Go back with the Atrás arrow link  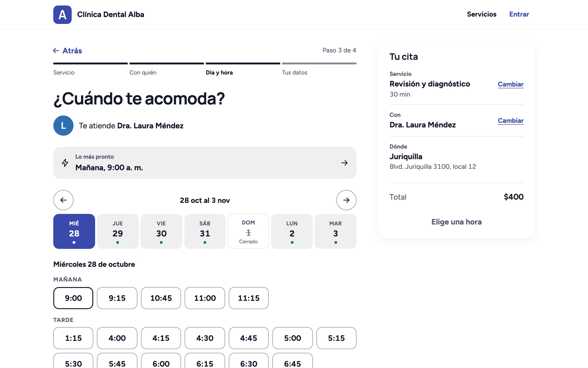pos(68,51)
